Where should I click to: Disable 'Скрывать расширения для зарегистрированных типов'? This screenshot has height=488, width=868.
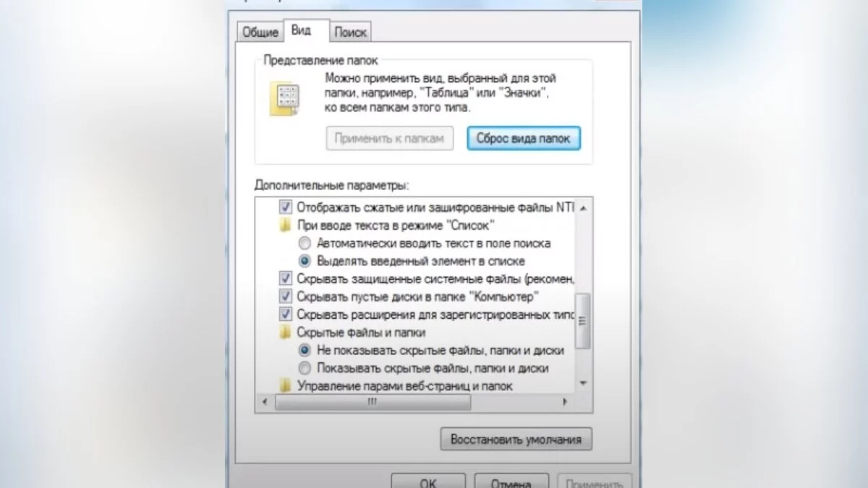pyautogui.click(x=286, y=314)
